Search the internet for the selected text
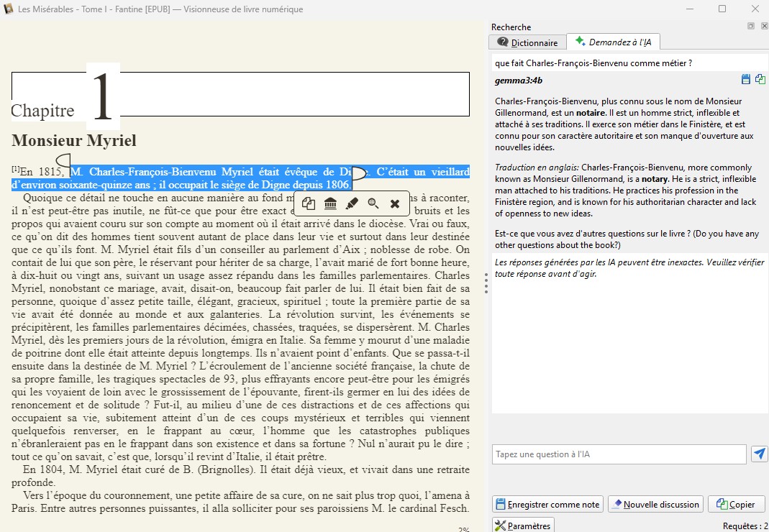Screen dimensions: 769x532 [373, 203]
